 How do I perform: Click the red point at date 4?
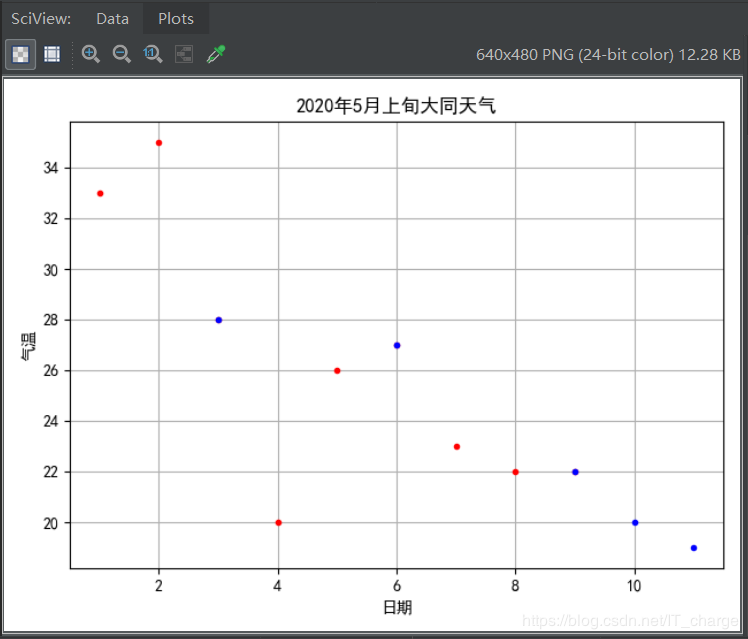(x=279, y=523)
